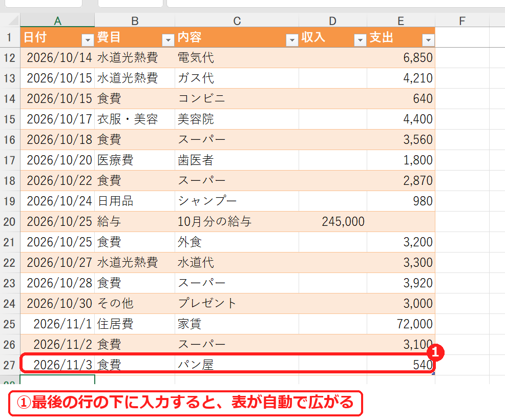Click date cell 2026/10/18

coord(57,140)
